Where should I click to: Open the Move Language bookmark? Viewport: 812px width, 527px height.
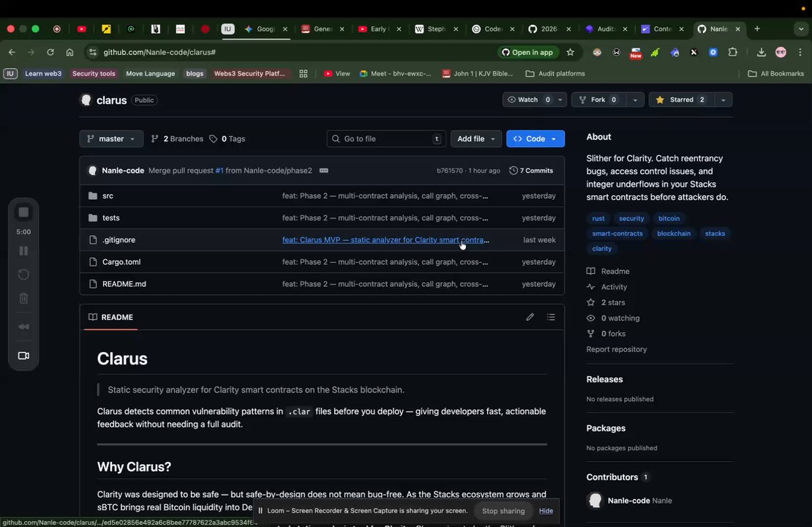(150, 74)
